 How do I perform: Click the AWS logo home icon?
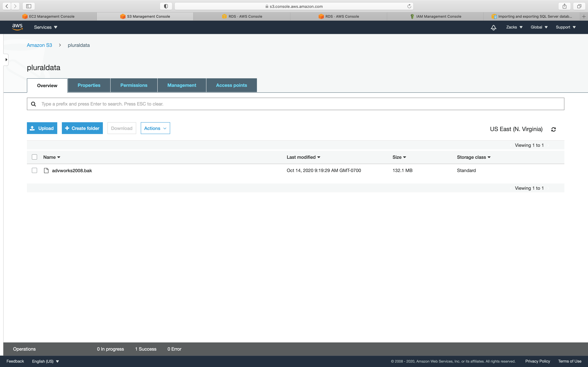(18, 27)
